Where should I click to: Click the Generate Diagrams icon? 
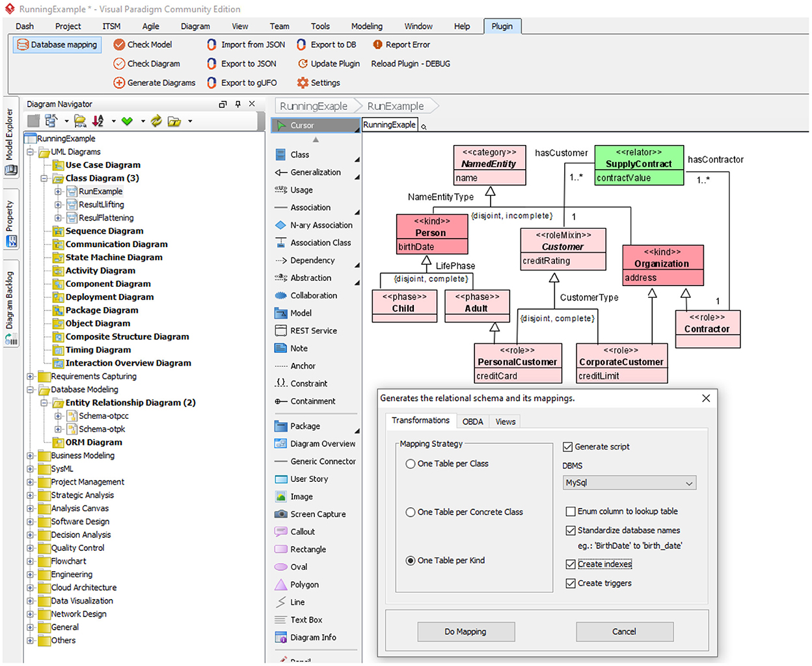(x=119, y=83)
